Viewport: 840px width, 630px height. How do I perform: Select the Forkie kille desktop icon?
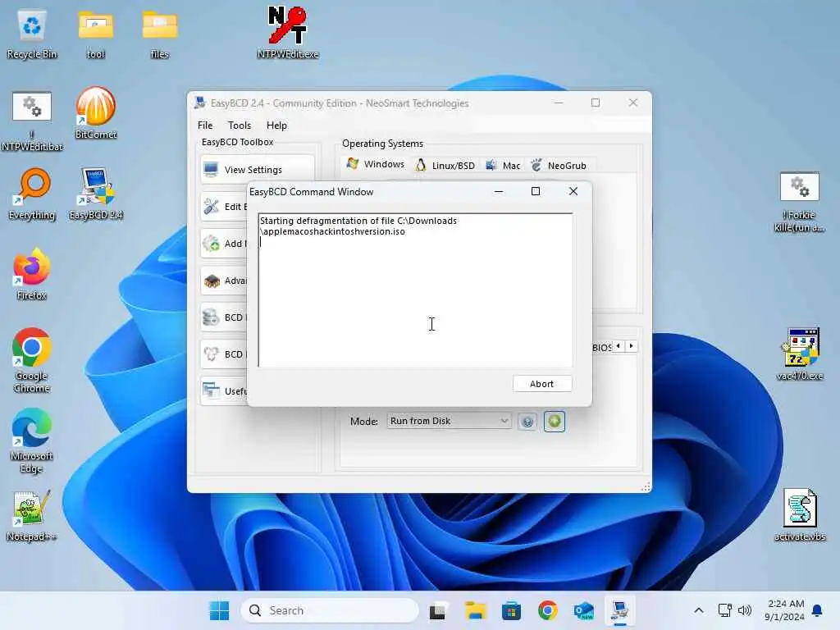pyautogui.click(x=799, y=202)
